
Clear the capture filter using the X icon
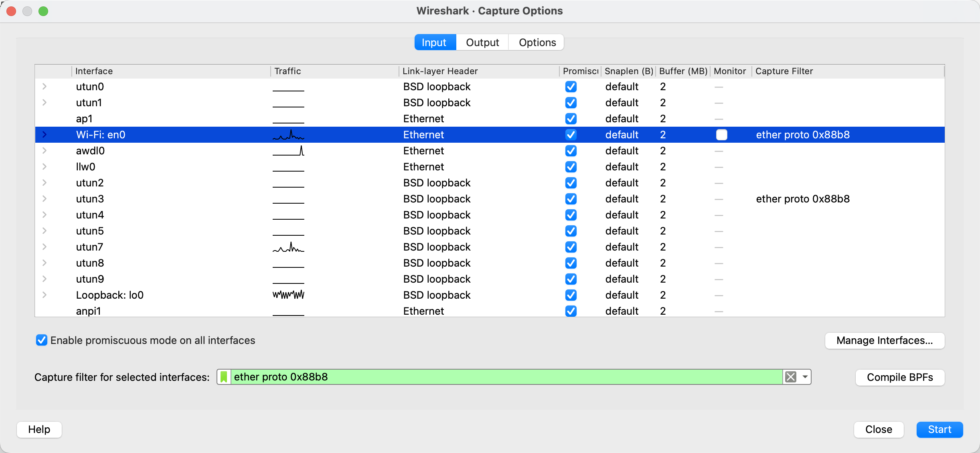(x=790, y=377)
